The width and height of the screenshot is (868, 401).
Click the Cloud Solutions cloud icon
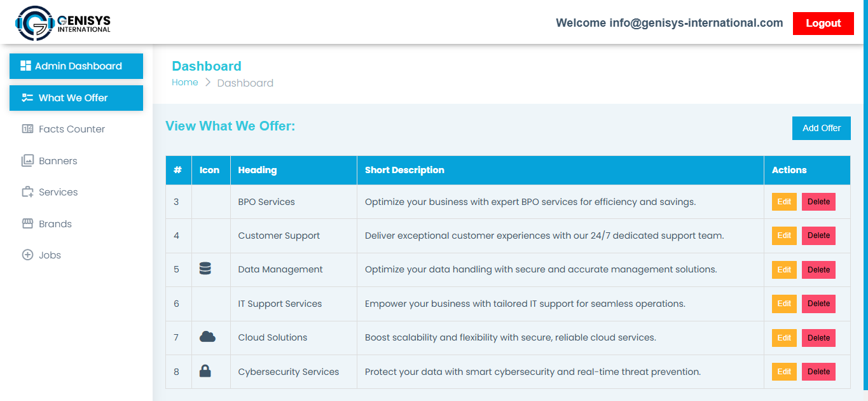(207, 337)
